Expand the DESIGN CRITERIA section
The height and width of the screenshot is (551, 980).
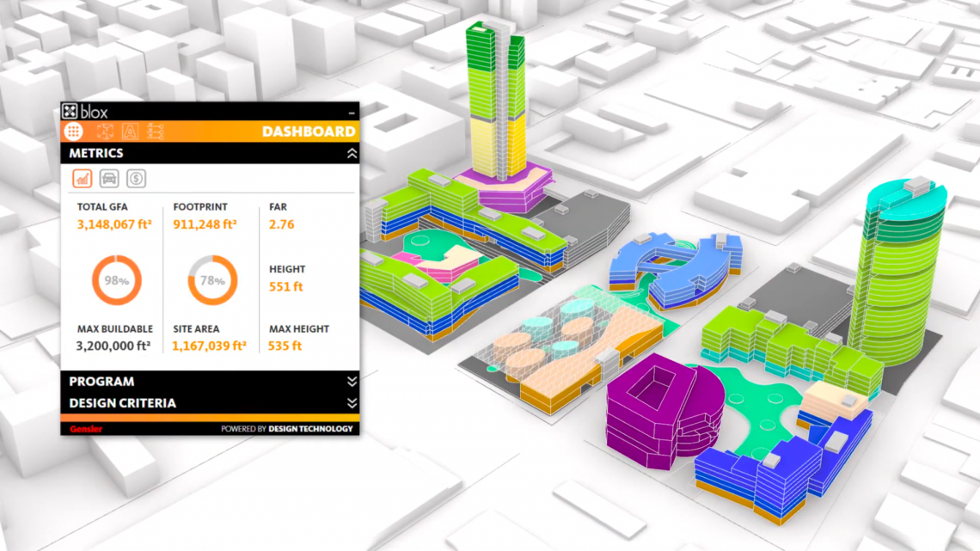click(351, 403)
